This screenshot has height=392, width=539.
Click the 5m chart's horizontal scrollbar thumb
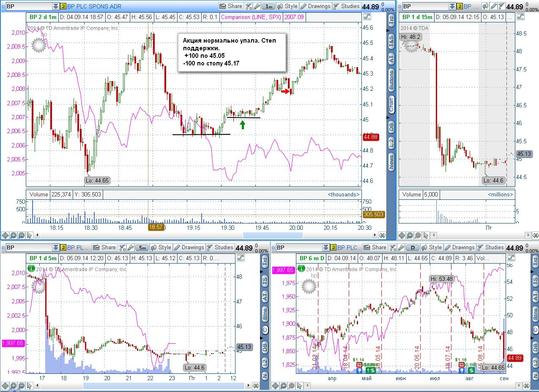pos(163,386)
